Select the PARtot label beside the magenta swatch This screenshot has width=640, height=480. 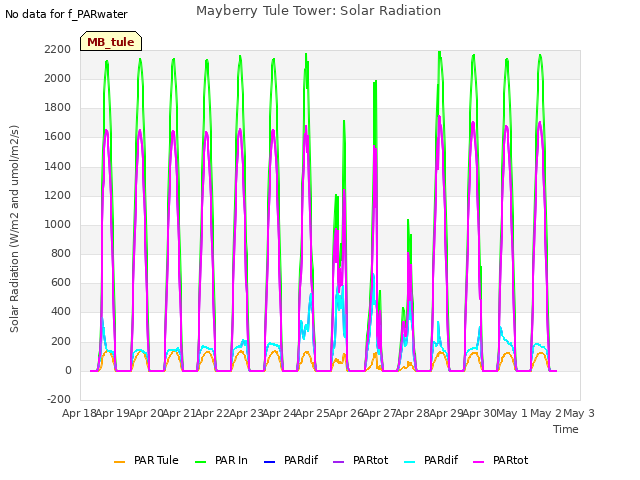click(511, 460)
